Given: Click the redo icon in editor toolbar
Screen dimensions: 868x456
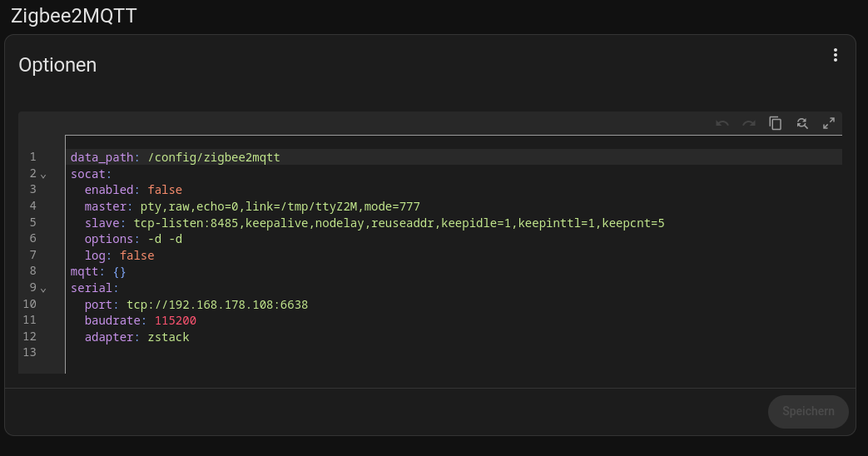Looking at the screenshot, I should point(748,123).
